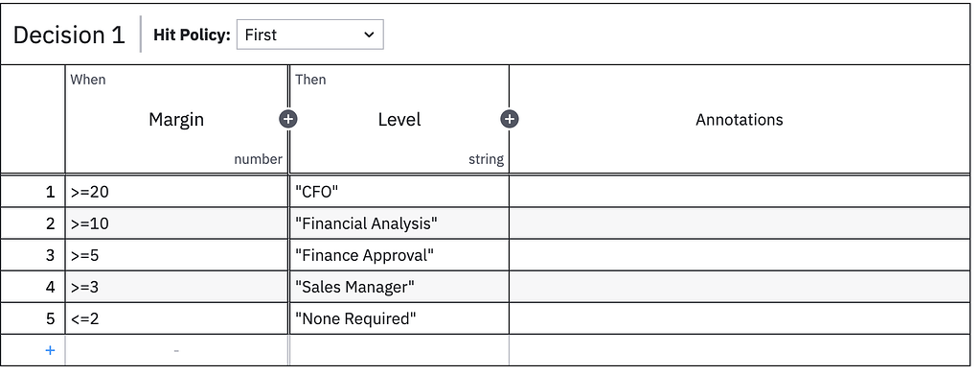Edit the >=20 margin cell
The height and width of the screenshot is (375, 980).
(176, 192)
